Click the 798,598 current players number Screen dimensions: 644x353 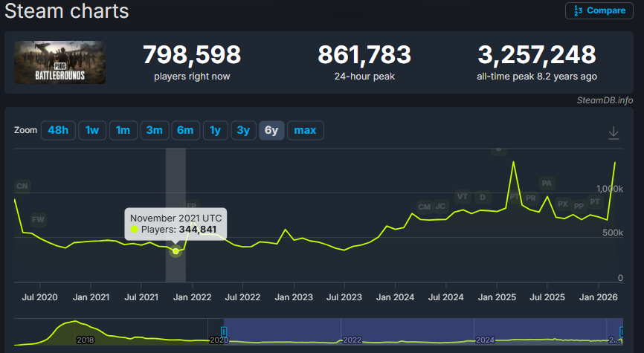(192, 54)
